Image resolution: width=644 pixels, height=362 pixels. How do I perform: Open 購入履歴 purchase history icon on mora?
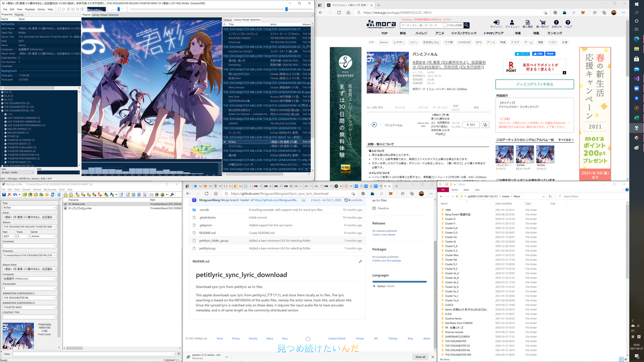pos(528,24)
